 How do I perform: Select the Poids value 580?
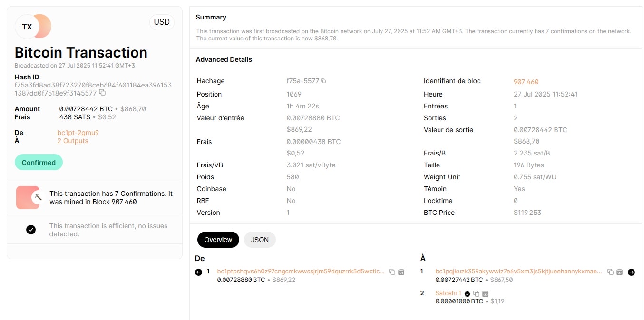[293, 177]
